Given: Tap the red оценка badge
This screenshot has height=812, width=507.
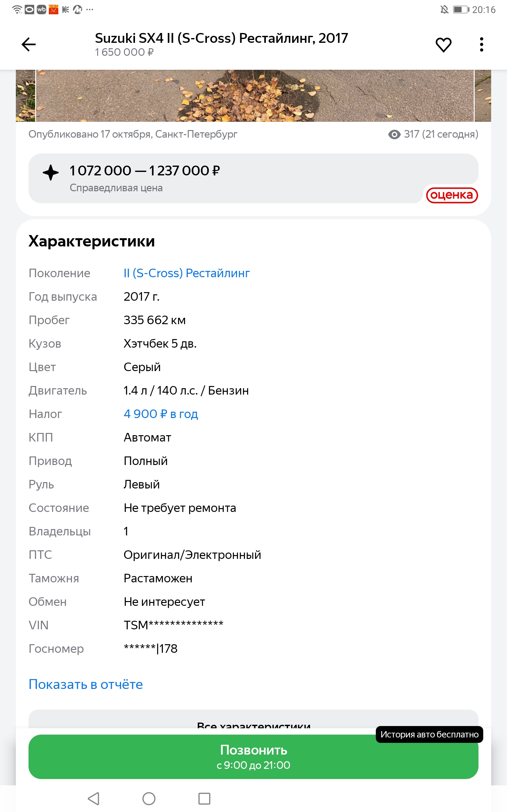Looking at the screenshot, I should (452, 195).
